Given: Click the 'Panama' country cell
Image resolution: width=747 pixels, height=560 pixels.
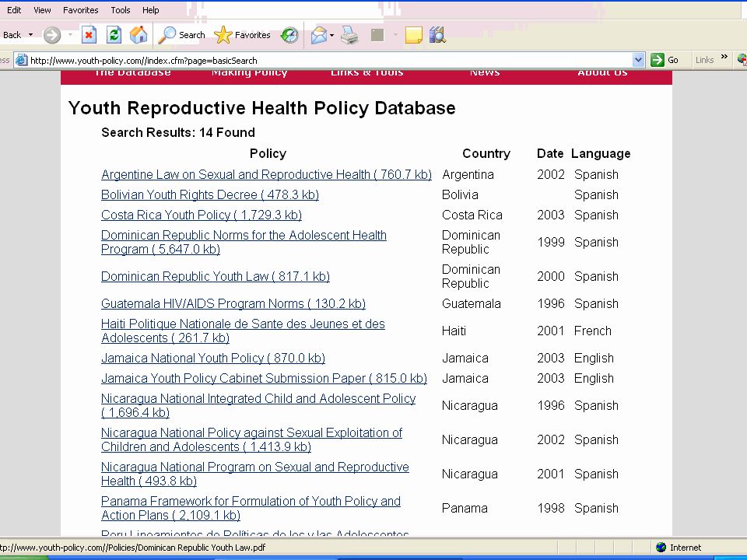Looking at the screenshot, I should tap(465, 508).
